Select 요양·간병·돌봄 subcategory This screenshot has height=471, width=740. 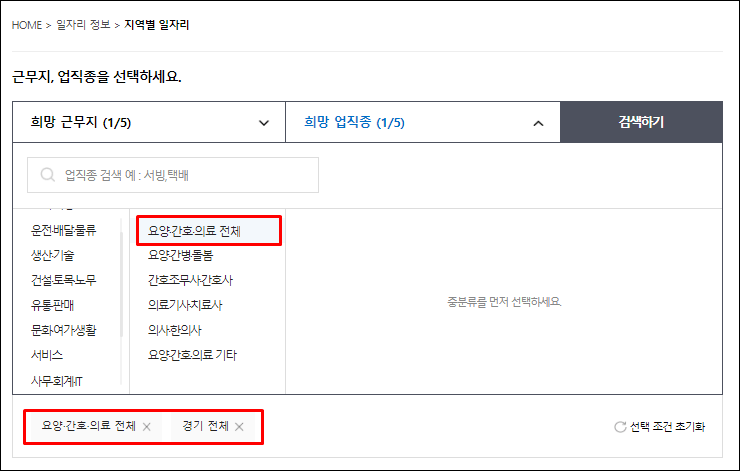click(x=180, y=255)
